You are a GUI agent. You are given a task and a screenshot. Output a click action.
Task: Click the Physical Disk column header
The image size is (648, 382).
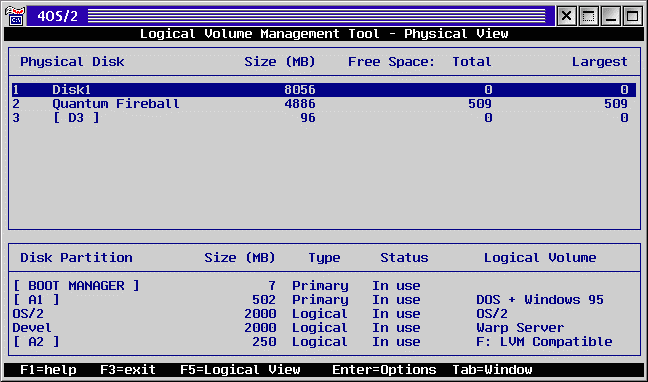click(x=72, y=62)
